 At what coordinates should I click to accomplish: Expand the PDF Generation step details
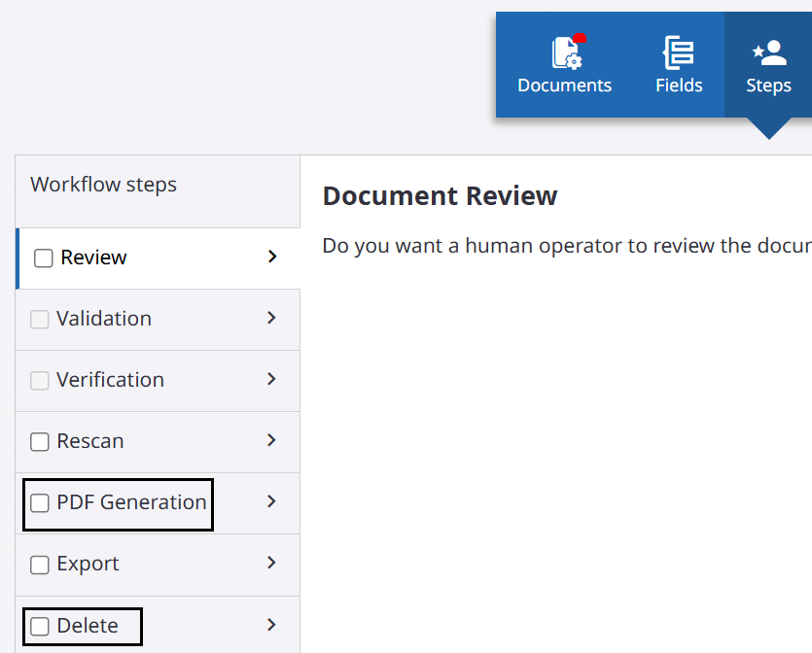[x=271, y=503]
